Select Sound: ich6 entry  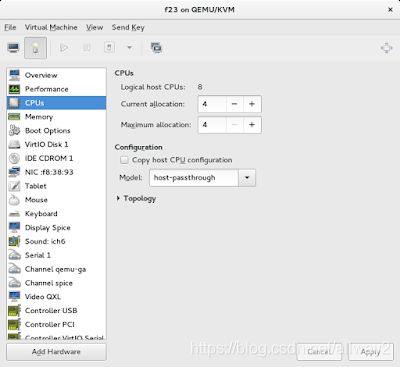coord(56,241)
